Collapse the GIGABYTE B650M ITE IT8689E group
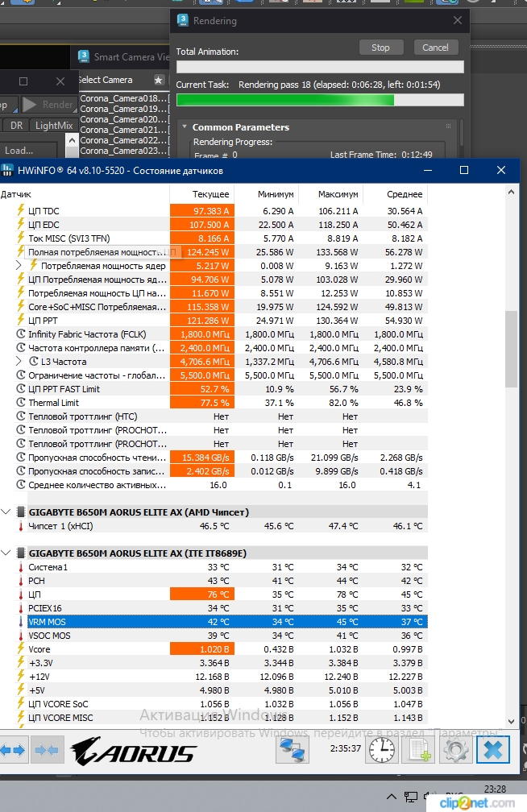The height and width of the screenshot is (812, 527). [6, 553]
